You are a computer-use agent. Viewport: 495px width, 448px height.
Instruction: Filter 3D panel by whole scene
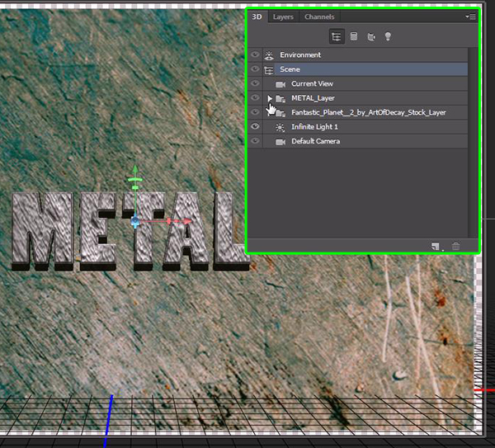click(337, 36)
